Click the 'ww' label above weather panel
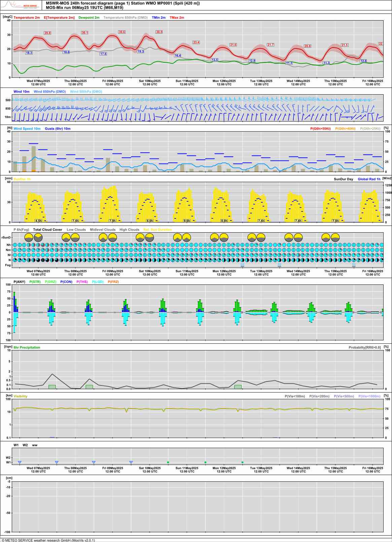 pos(35,445)
